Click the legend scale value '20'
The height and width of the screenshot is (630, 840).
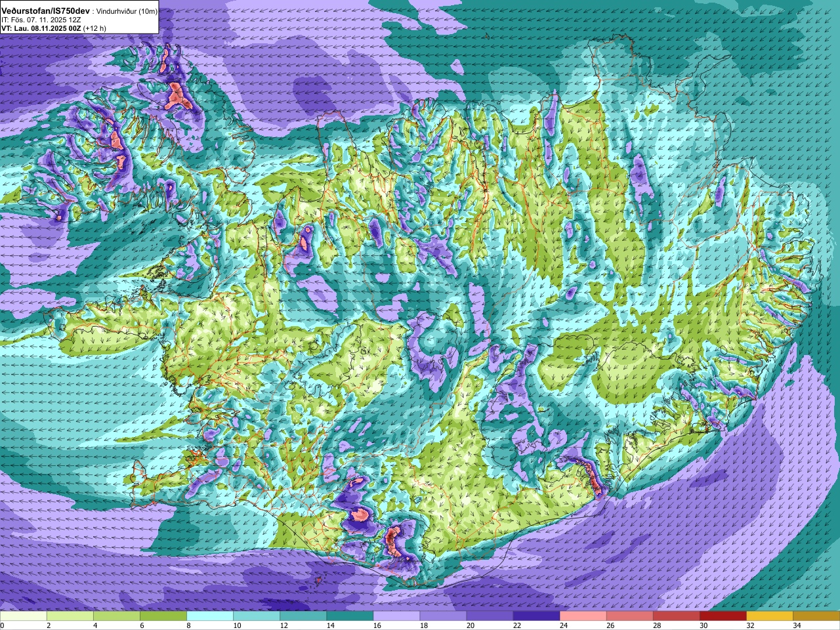click(x=470, y=626)
